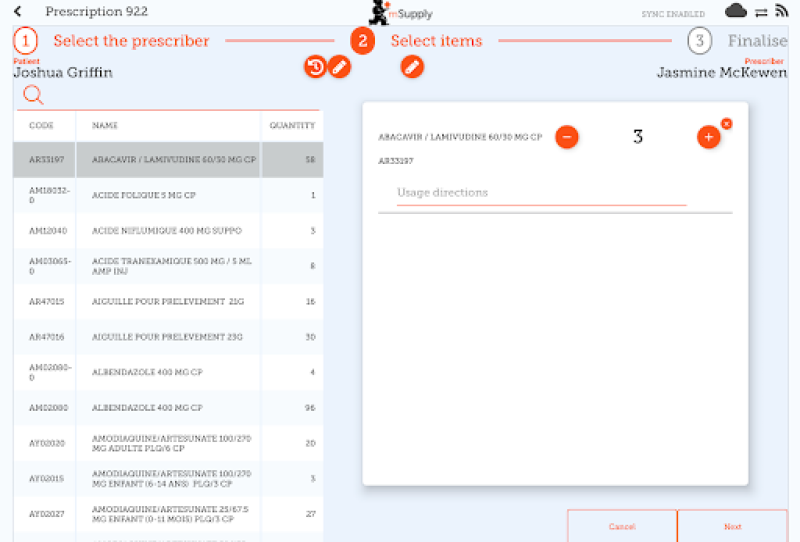Click the cloud sync icon

click(736, 12)
